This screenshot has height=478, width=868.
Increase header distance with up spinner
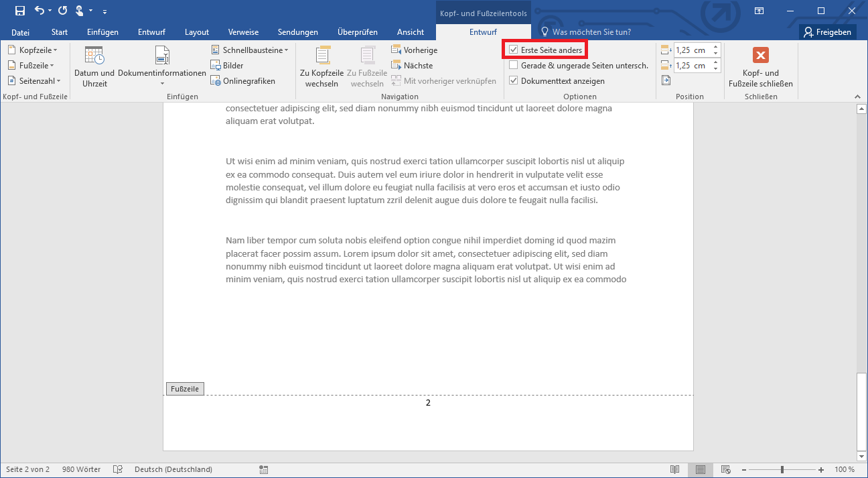point(715,48)
